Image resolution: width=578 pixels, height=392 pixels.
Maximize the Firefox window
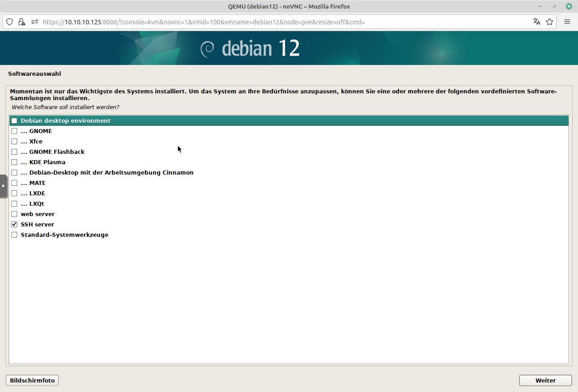[554, 6]
